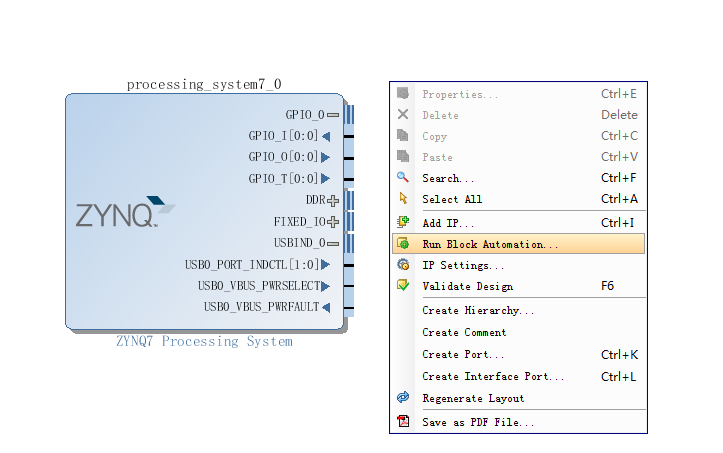
Task: Click the Regenerate Layout refresh icon
Action: pyautogui.click(x=403, y=397)
